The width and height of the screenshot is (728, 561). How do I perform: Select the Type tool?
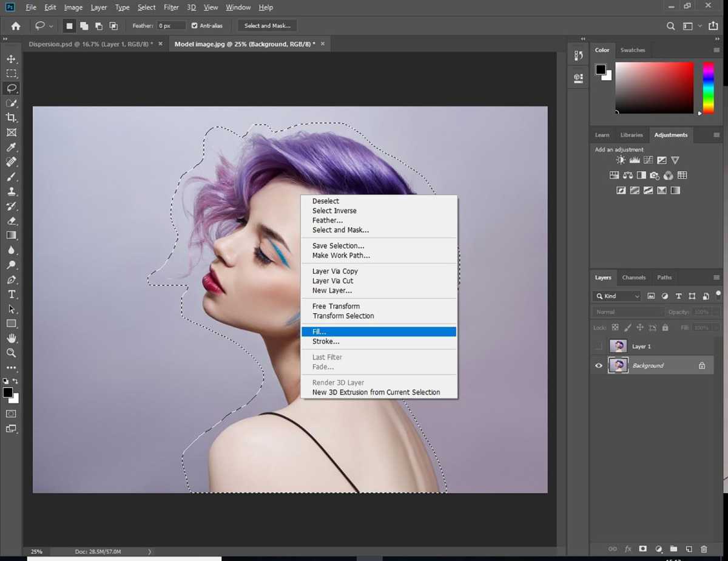(x=12, y=294)
